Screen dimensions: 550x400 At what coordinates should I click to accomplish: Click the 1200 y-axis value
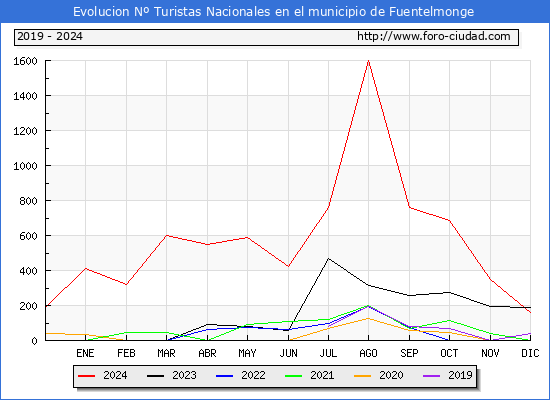tap(25, 131)
